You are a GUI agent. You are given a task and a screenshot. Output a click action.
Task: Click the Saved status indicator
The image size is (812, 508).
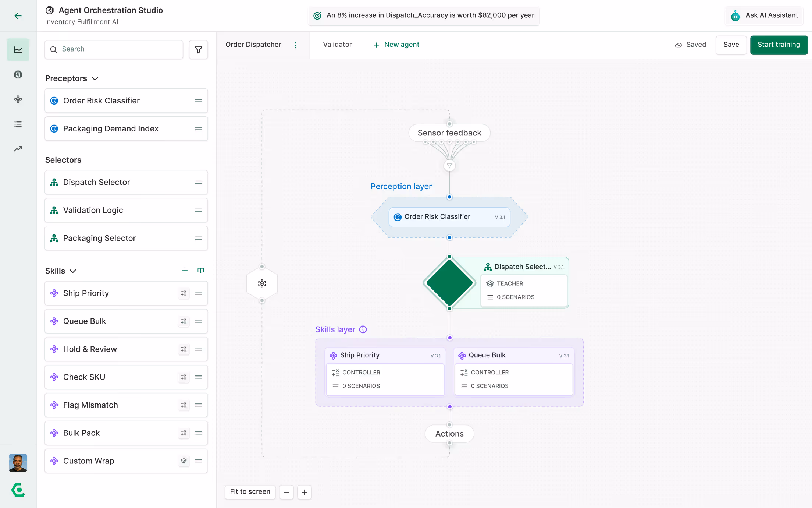click(691, 45)
